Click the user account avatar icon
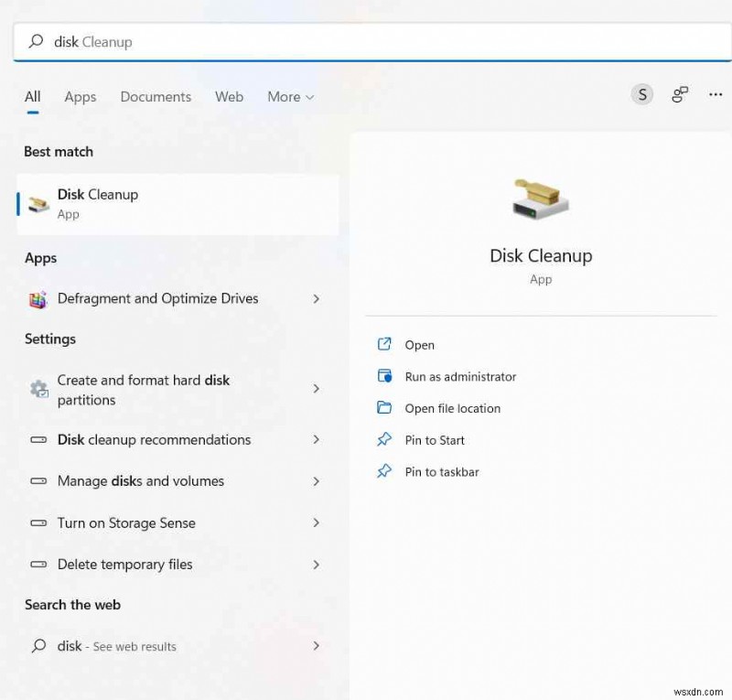 642,94
